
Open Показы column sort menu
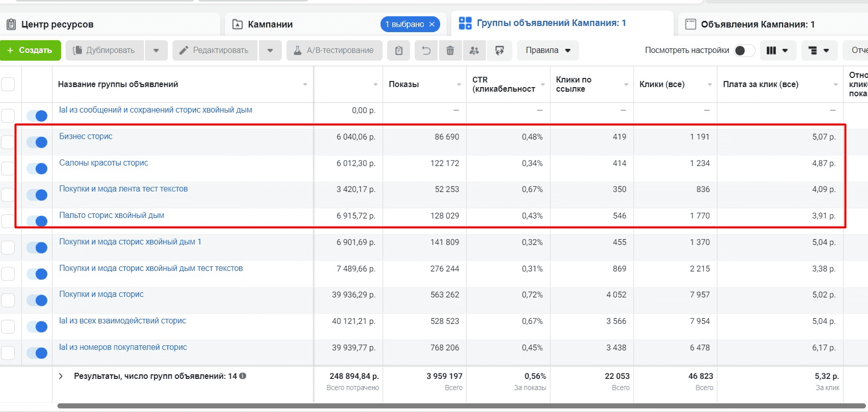tap(459, 85)
